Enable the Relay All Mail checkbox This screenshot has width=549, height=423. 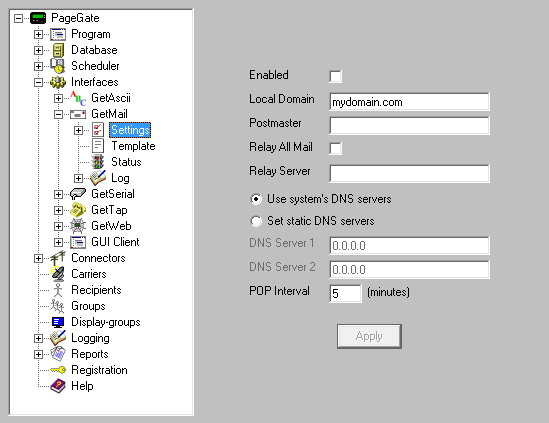(x=335, y=148)
